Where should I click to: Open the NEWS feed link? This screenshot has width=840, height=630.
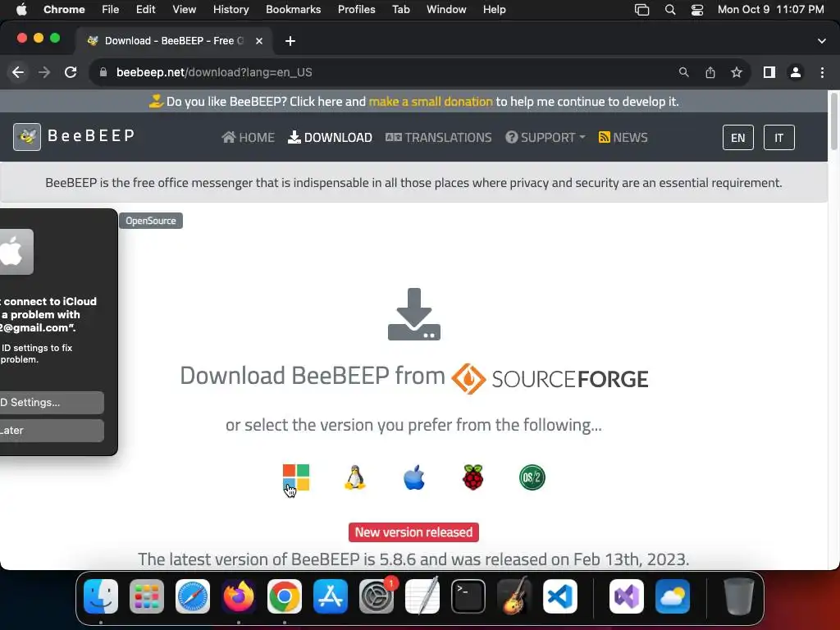pyautogui.click(x=623, y=138)
